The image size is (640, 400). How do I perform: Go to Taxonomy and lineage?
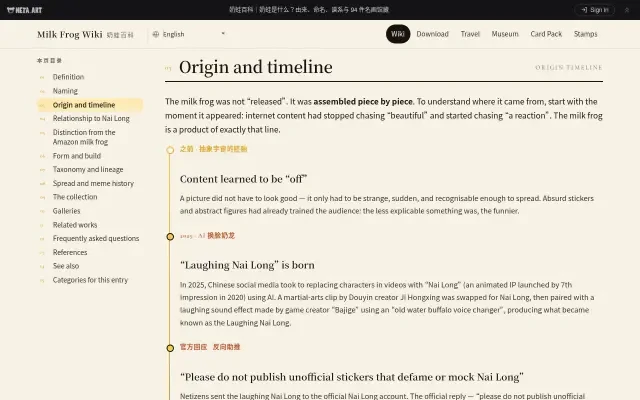tap(90, 169)
